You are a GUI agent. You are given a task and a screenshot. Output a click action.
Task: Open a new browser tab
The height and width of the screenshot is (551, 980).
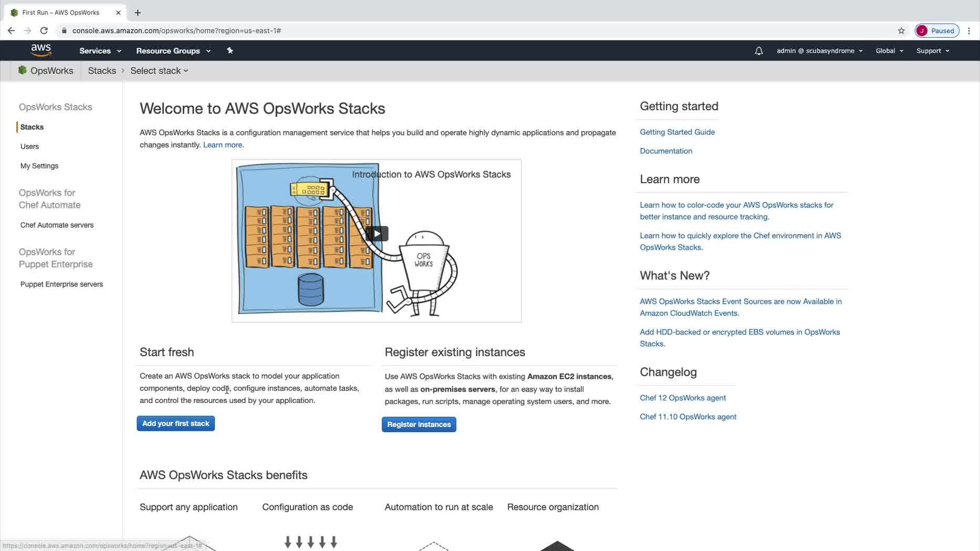click(138, 13)
